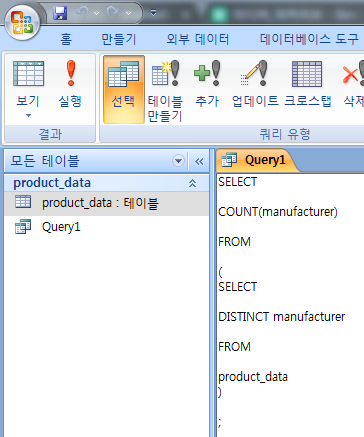The height and width of the screenshot is (437, 364).
Task: Select product_data : 테이블 in navigation
Action: click(107, 203)
